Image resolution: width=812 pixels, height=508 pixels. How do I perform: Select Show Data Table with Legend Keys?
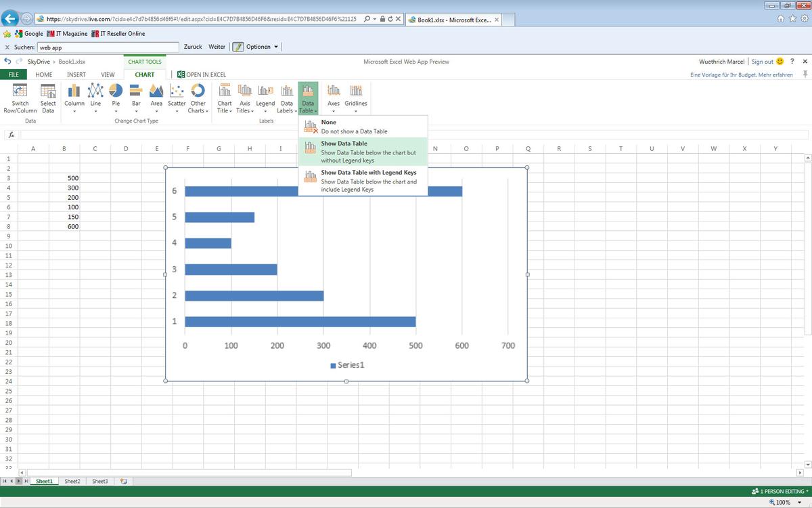(363, 181)
